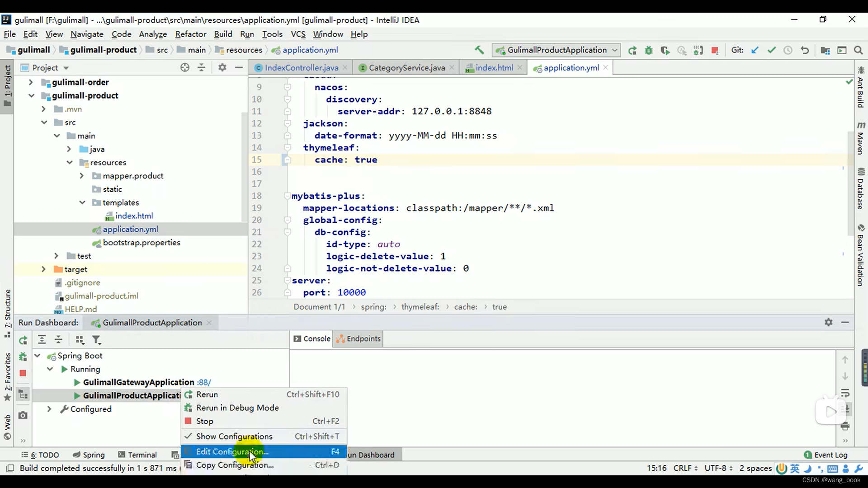
Task: Click Collapse All icon in Run Dashboard
Action: (58, 340)
